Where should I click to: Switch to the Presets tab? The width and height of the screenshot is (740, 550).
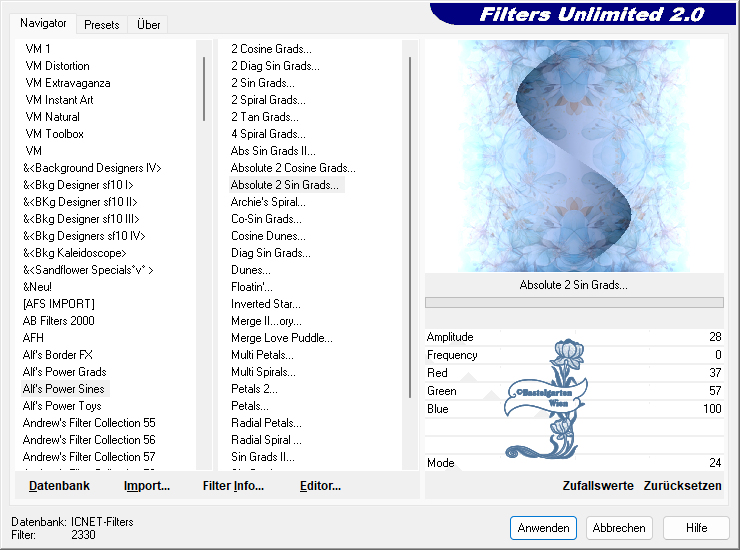(102, 25)
